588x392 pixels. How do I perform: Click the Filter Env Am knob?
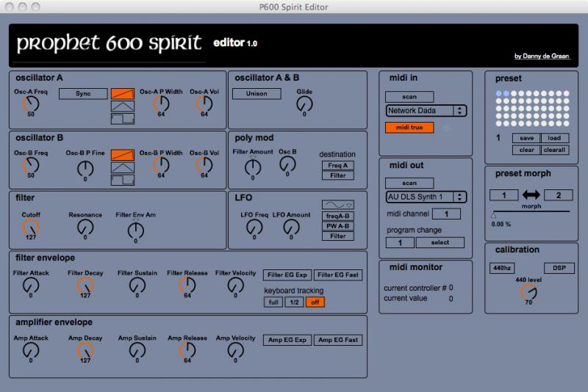[x=136, y=231]
